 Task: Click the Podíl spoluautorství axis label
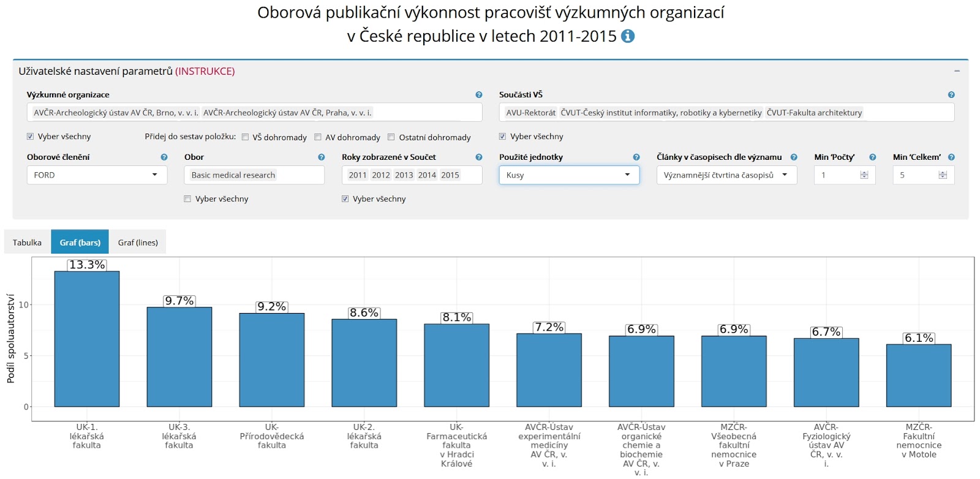[10, 339]
